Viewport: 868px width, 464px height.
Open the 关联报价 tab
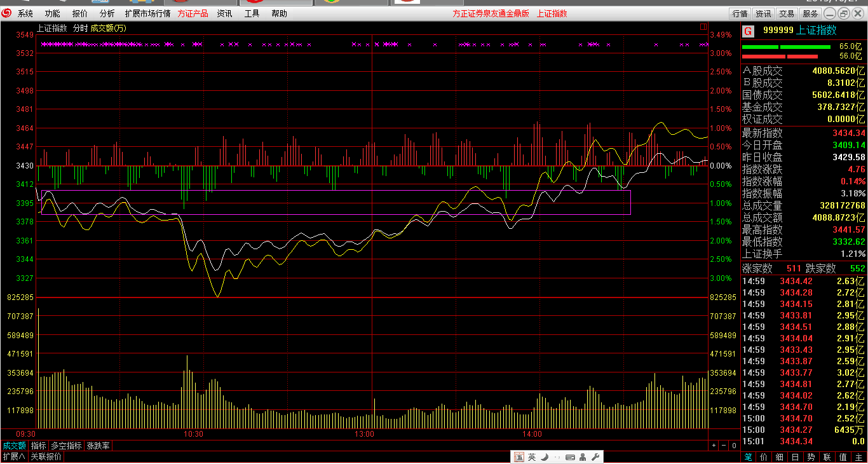point(46,456)
